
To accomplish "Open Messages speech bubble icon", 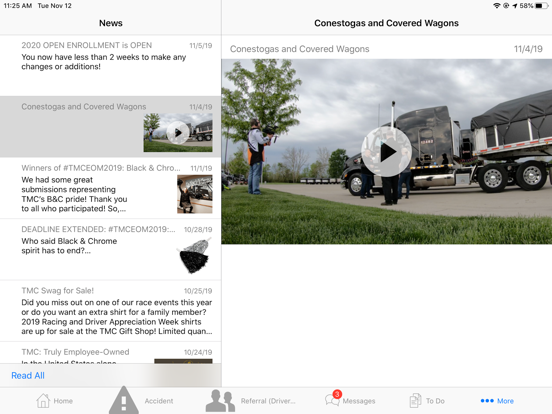I will click(x=332, y=401).
